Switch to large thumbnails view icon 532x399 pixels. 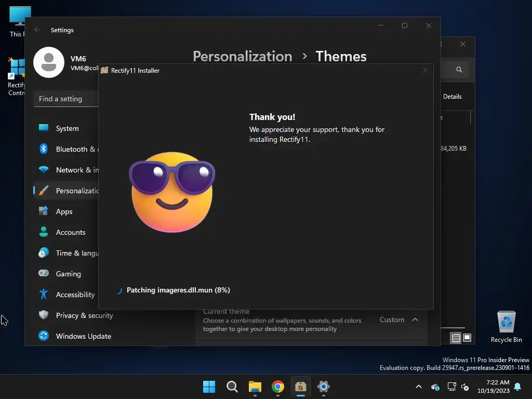[x=467, y=338]
